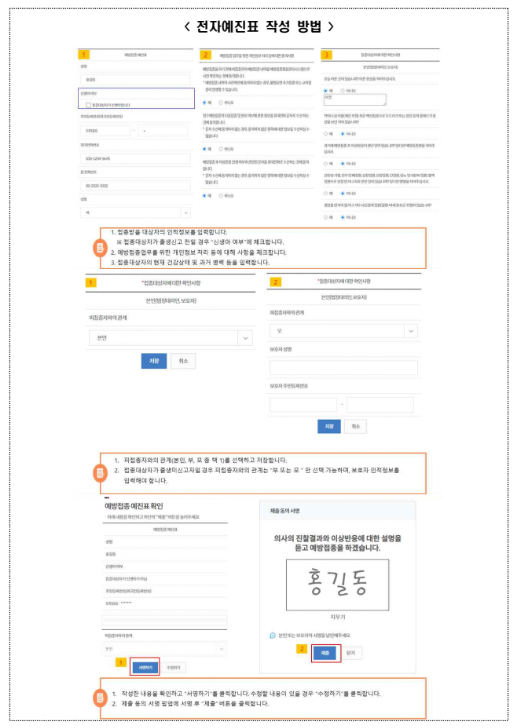Select 아니오 for the fourth health check question
Viewport: 520px width, 728px height.
click(x=343, y=193)
